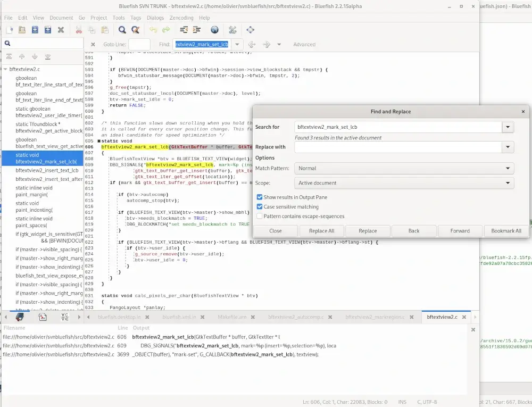Click Advanced in the search bar
The height and width of the screenshot is (407, 532).
click(x=304, y=45)
